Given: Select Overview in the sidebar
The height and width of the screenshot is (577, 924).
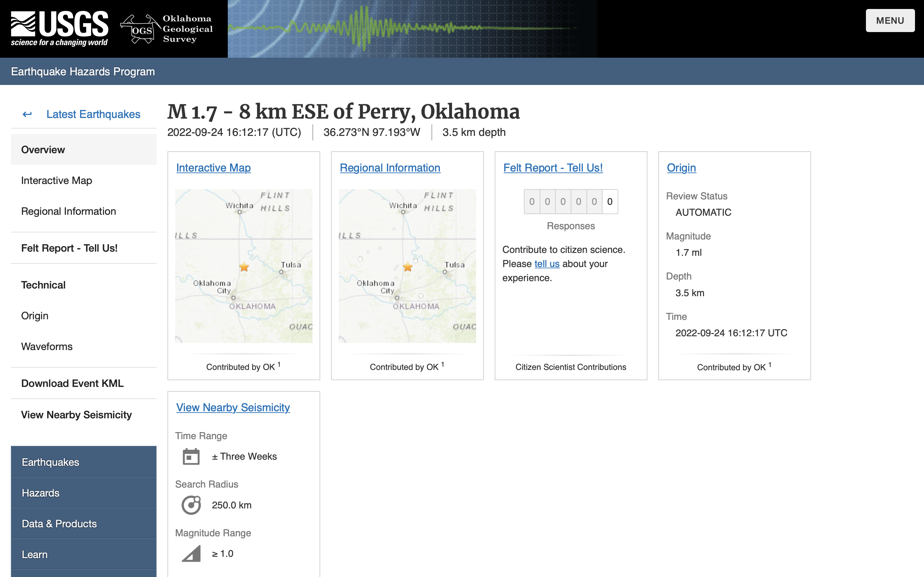Looking at the screenshot, I should click(x=43, y=150).
